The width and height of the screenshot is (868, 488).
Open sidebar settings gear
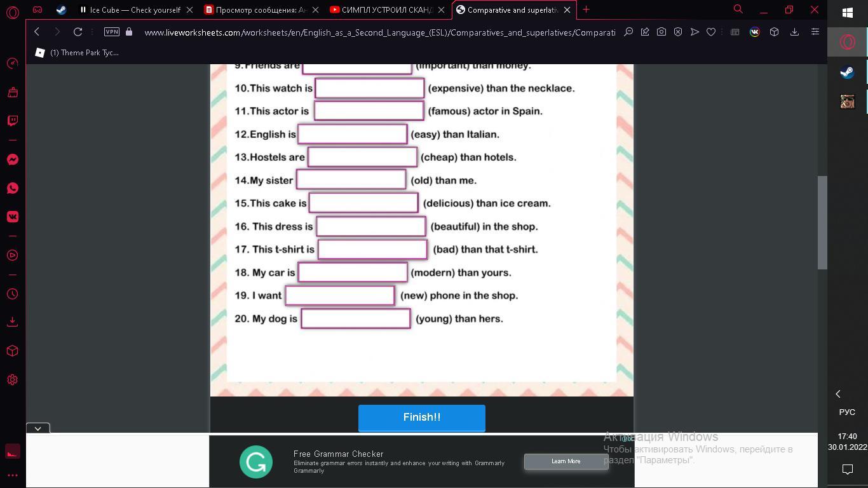[12, 380]
